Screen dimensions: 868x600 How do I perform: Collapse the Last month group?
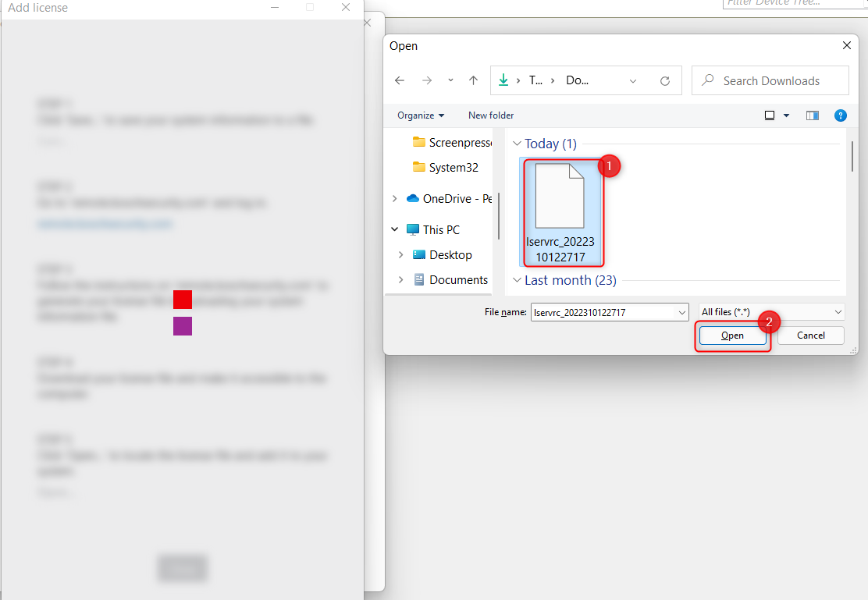point(517,280)
